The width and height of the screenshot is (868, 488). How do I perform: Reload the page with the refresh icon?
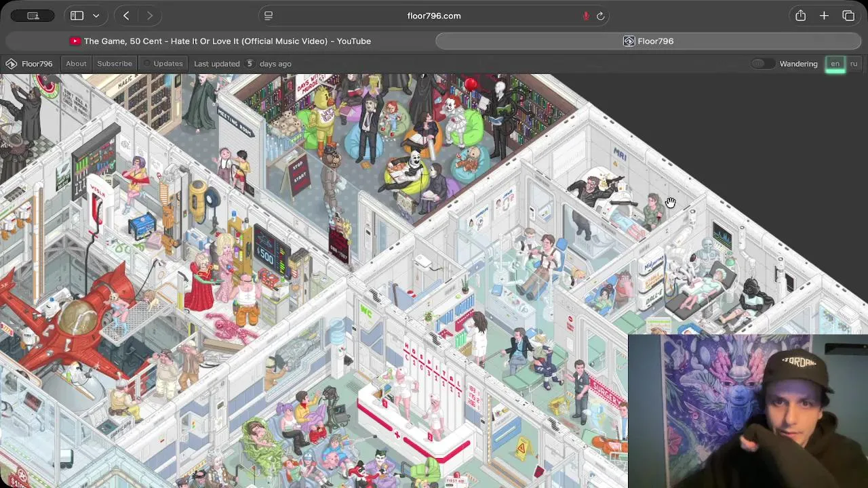pos(600,16)
